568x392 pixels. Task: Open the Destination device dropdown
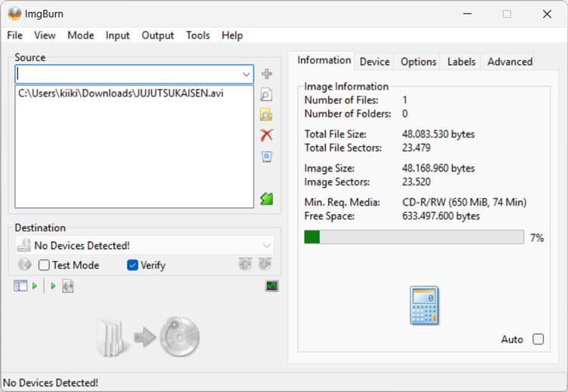pos(267,246)
